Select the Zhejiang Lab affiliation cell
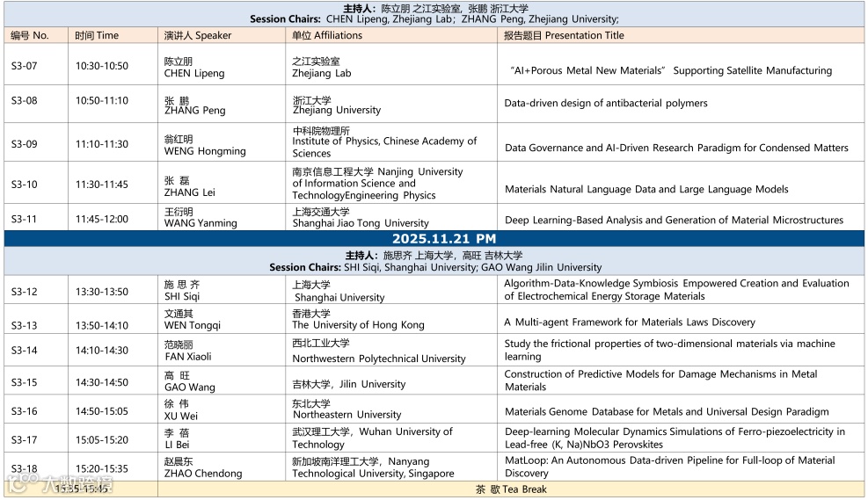The width and height of the screenshot is (868, 500). 322,68
